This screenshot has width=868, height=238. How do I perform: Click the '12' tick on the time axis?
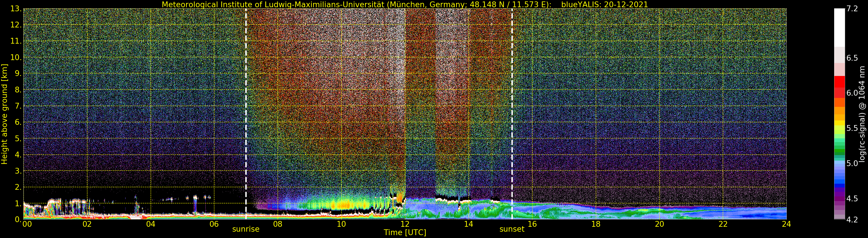tap(405, 224)
